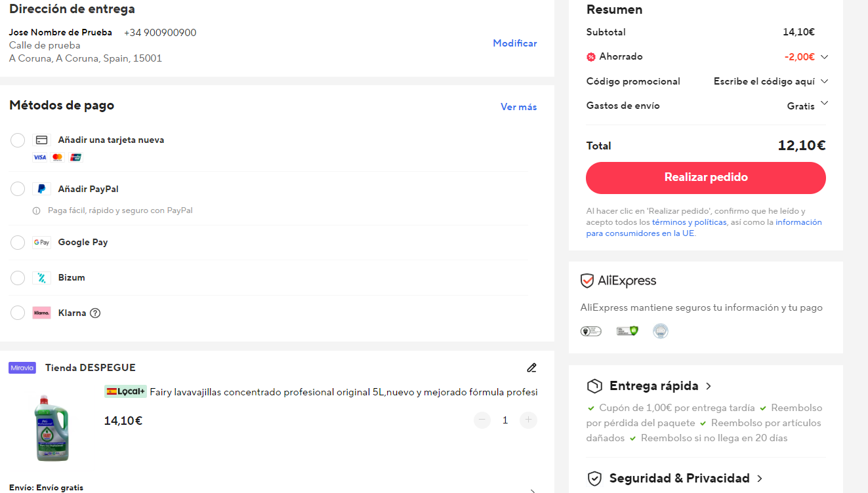
Task: Click Modificar delivery address link
Action: [x=515, y=43]
